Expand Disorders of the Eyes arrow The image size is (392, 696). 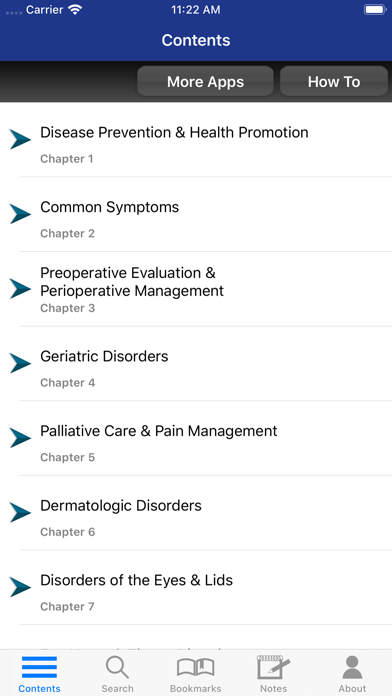click(x=20, y=587)
